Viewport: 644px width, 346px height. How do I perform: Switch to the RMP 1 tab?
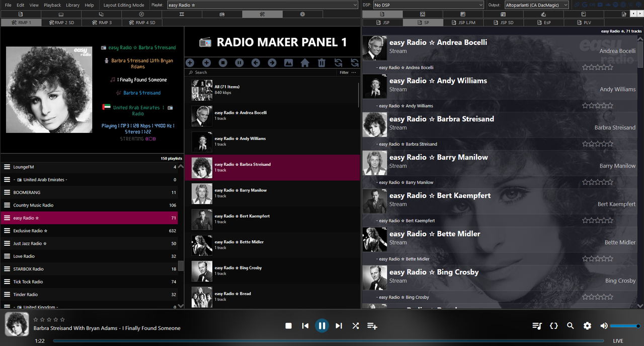click(x=21, y=23)
